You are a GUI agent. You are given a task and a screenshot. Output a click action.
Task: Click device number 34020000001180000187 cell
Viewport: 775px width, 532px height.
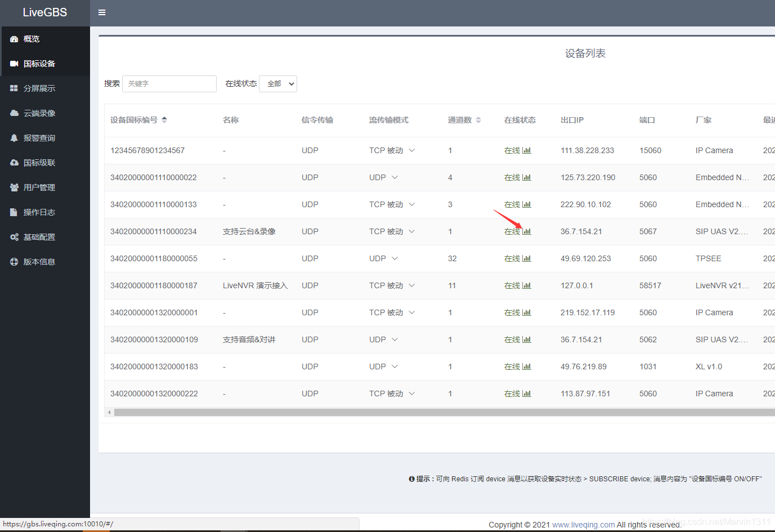[x=154, y=285]
